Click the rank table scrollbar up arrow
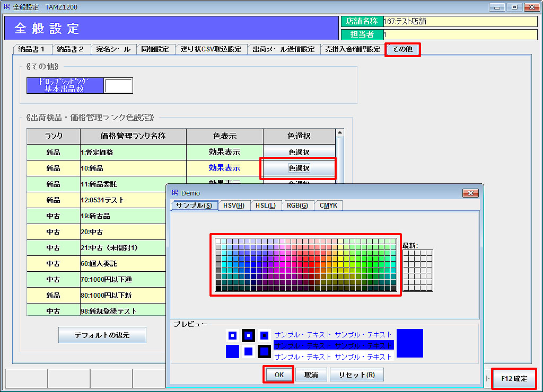Viewport: 543px width, 392px height. 340,132
